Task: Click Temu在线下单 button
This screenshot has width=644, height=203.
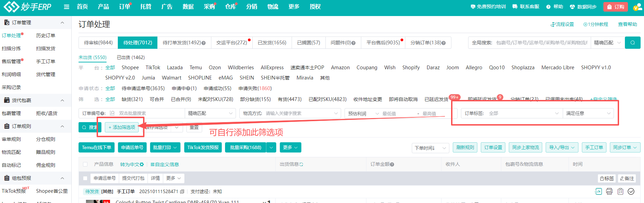Action: click(97, 147)
